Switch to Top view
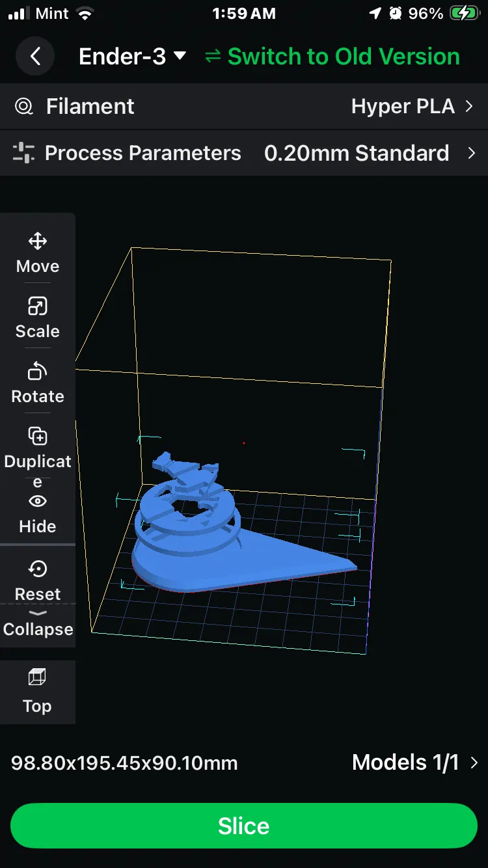This screenshot has height=868, width=488. (x=37, y=692)
